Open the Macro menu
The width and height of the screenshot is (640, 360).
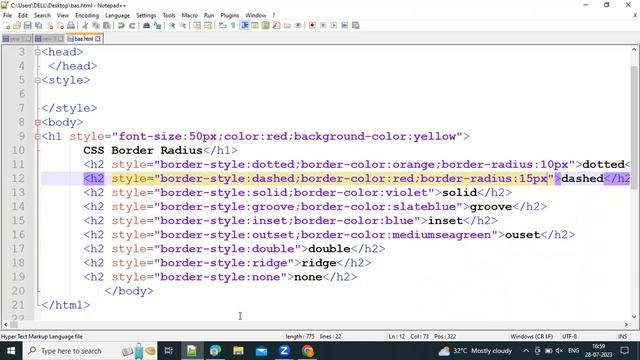189,16
